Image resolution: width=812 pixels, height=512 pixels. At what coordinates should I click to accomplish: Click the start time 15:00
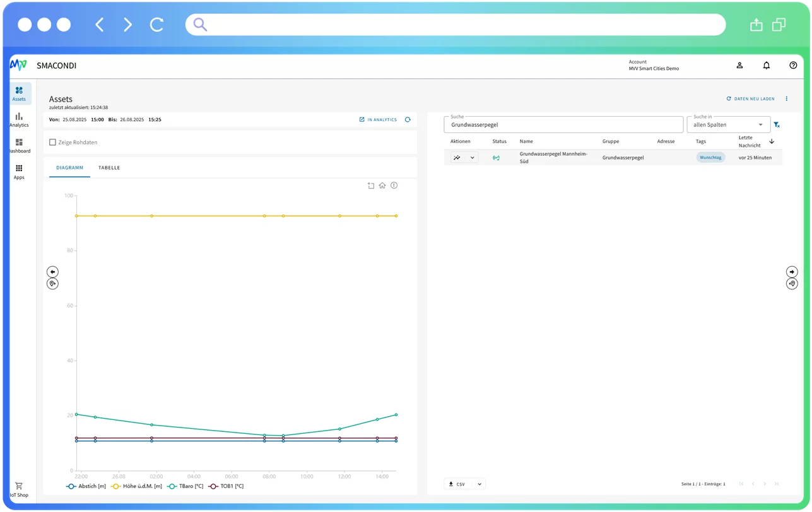97,120
